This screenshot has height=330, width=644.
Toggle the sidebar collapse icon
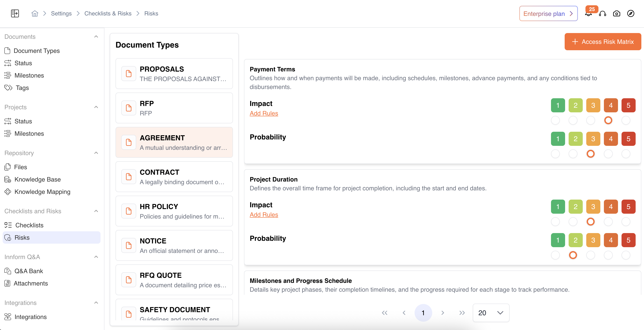(x=15, y=13)
